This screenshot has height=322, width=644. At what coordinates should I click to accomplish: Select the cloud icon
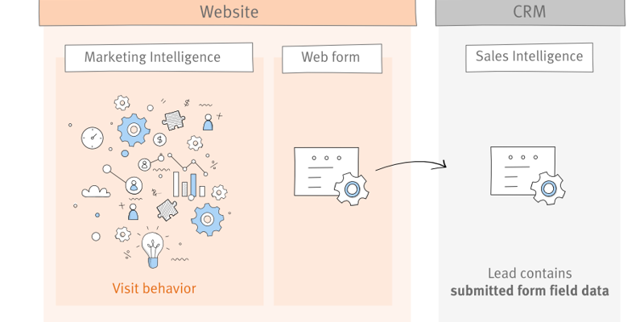tap(96, 192)
